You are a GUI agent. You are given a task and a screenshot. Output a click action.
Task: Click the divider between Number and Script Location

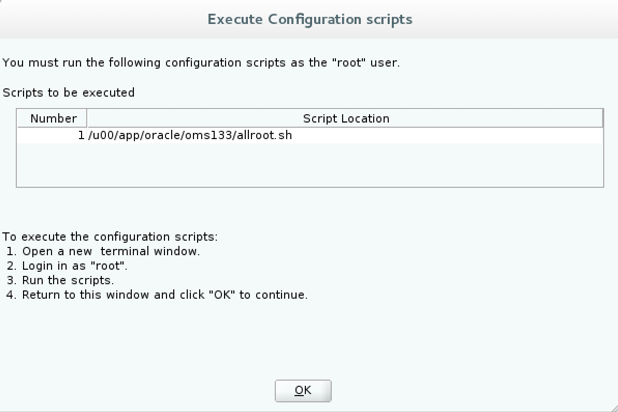coord(87,118)
